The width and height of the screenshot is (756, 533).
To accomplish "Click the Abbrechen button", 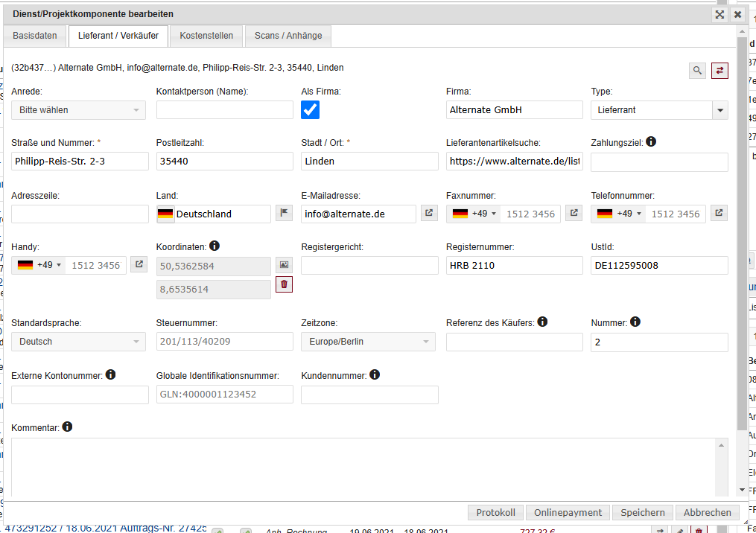I will click(708, 513).
